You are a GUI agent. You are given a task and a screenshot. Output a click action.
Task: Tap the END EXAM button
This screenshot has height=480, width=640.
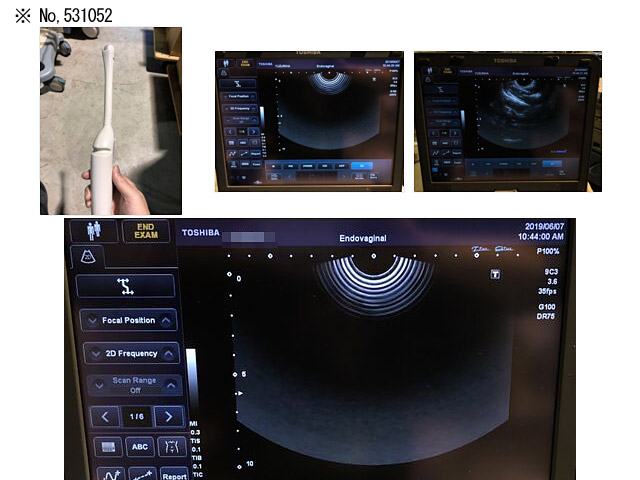click(x=146, y=231)
